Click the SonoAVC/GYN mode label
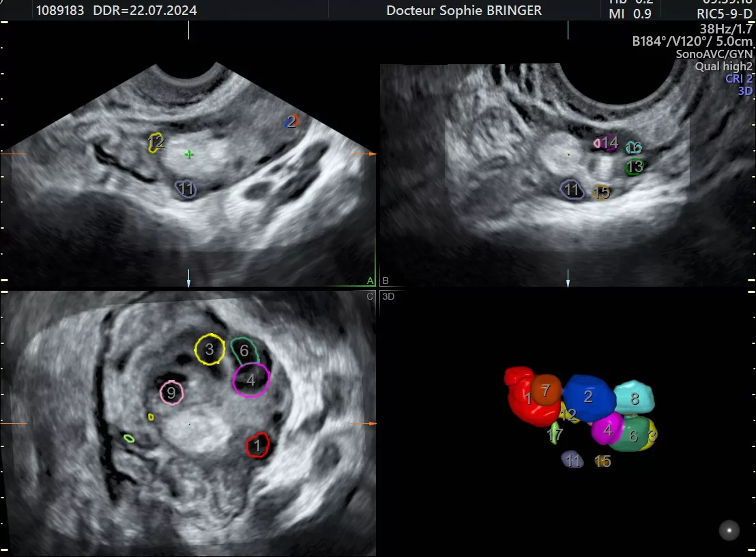756x557 pixels. 714,55
